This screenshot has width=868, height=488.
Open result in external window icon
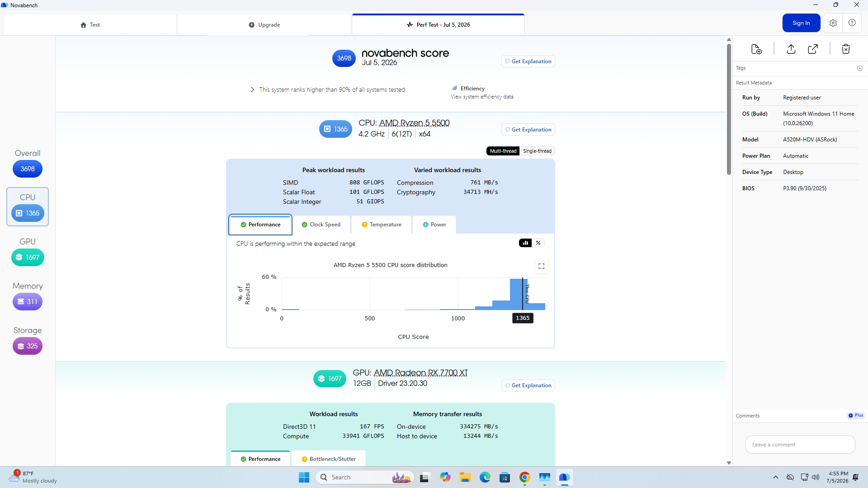[813, 49]
